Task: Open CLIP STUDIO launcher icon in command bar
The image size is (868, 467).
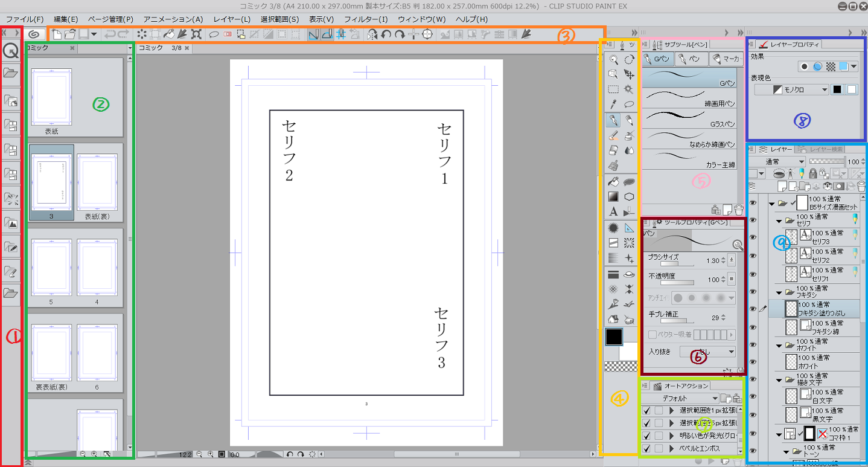Action: click(x=33, y=34)
